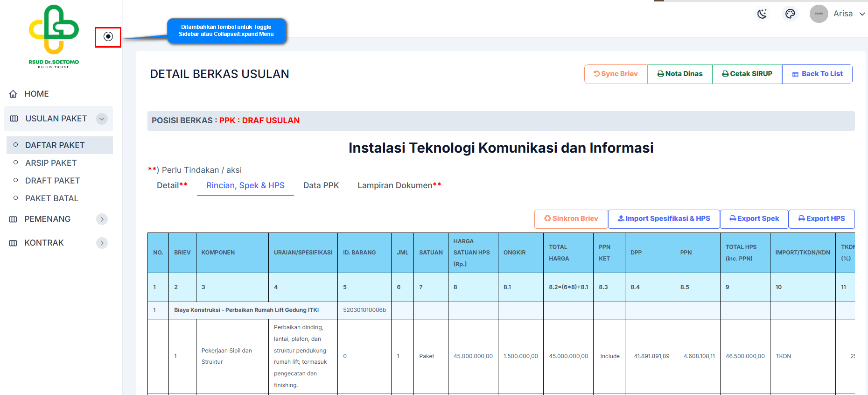Expand the KONTRAK menu chevron
Screen dimensions: 868x395
(x=102, y=243)
